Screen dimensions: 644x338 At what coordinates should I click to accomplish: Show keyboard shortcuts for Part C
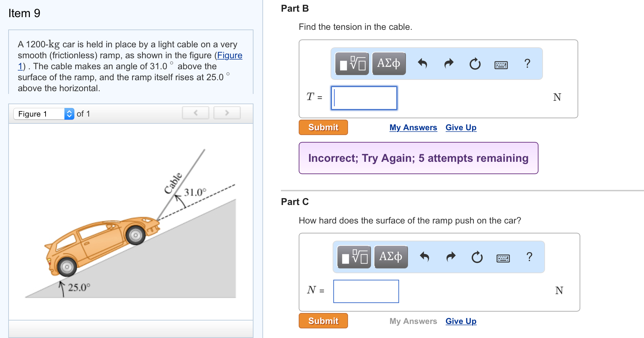503,258
